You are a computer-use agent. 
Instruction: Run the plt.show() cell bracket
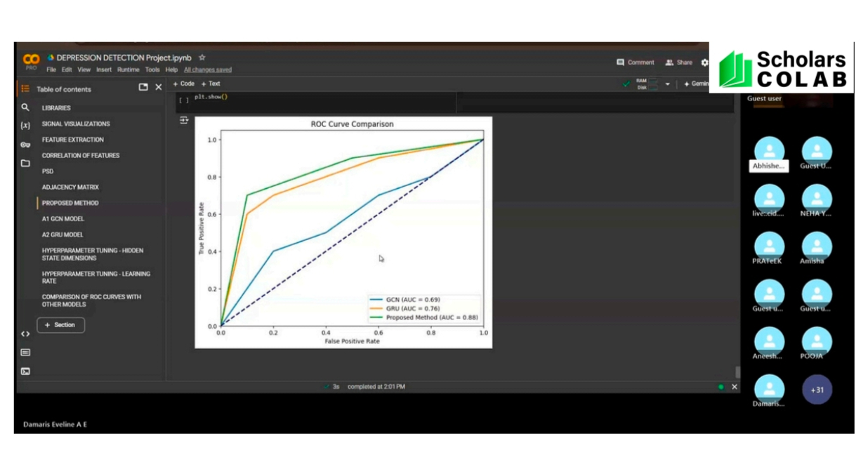coord(183,100)
